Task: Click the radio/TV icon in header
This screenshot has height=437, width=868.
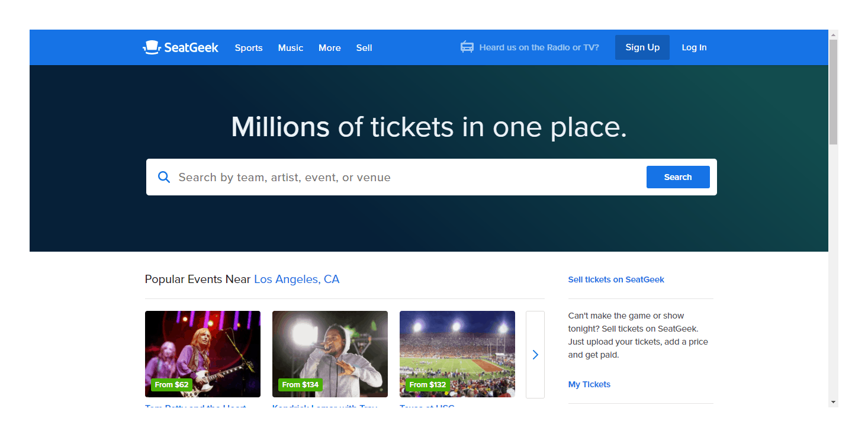Action: 467,47
